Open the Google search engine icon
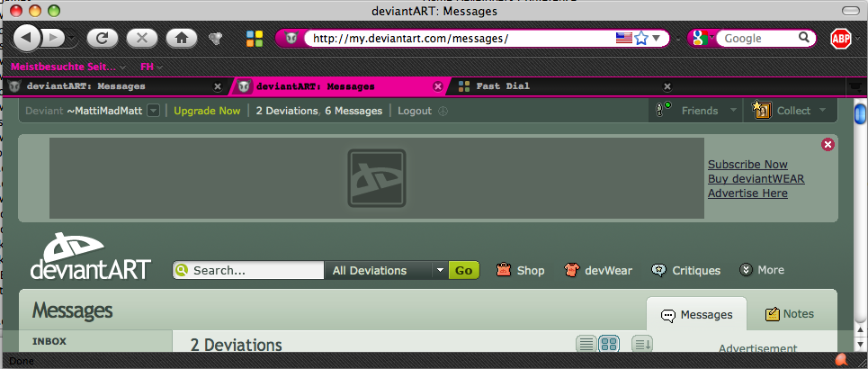The width and height of the screenshot is (868, 369). click(701, 38)
